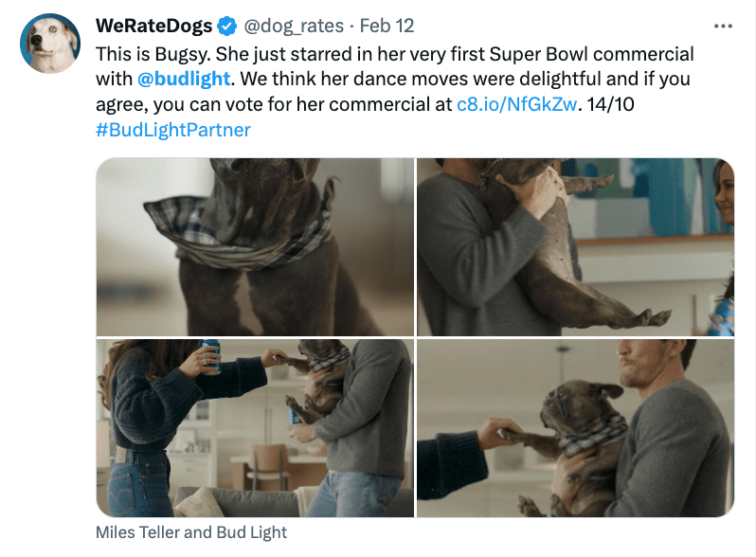Click the @dog_rates handle
The width and height of the screenshot is (756, 557).
coord(295,26)
